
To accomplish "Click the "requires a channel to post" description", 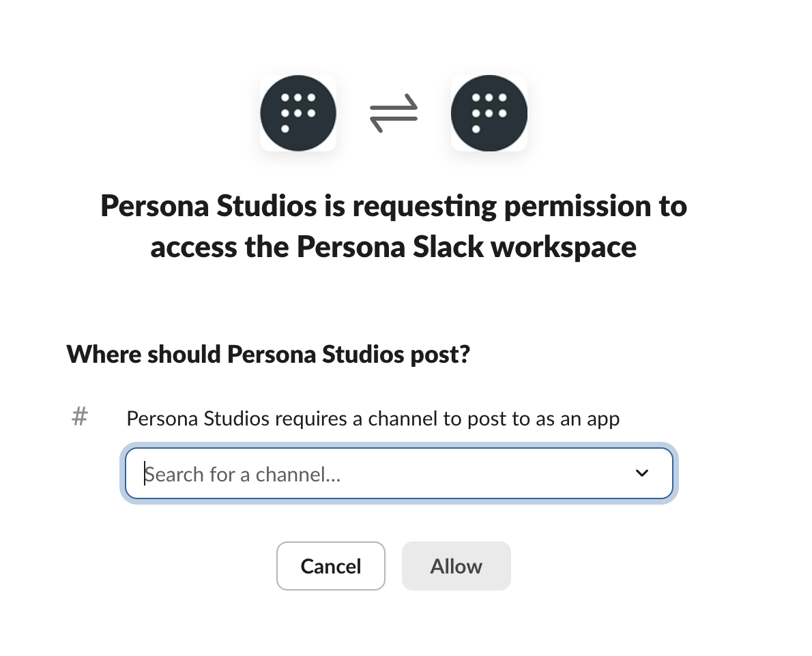I will coord(373,418).
